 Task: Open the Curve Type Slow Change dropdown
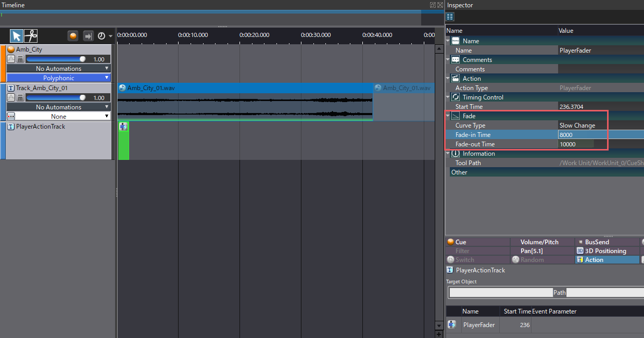pos(601,126)
